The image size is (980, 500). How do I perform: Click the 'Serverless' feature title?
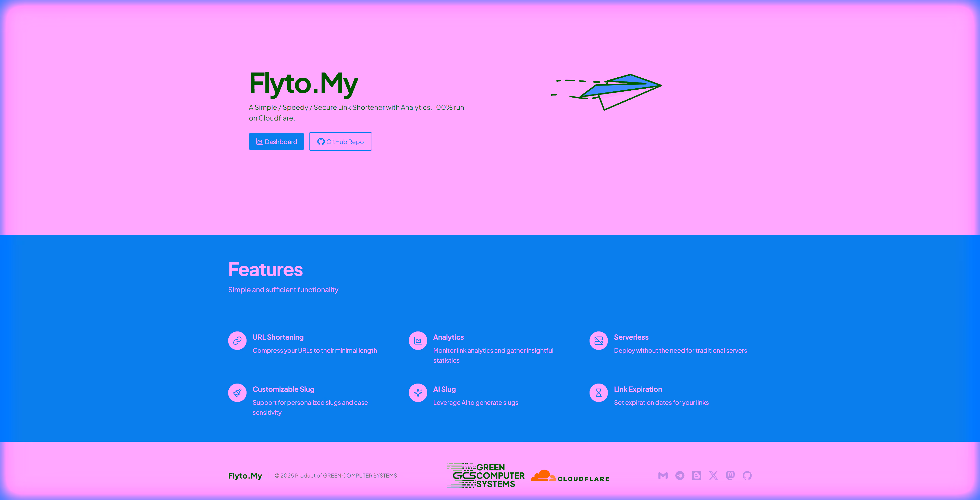631,337
